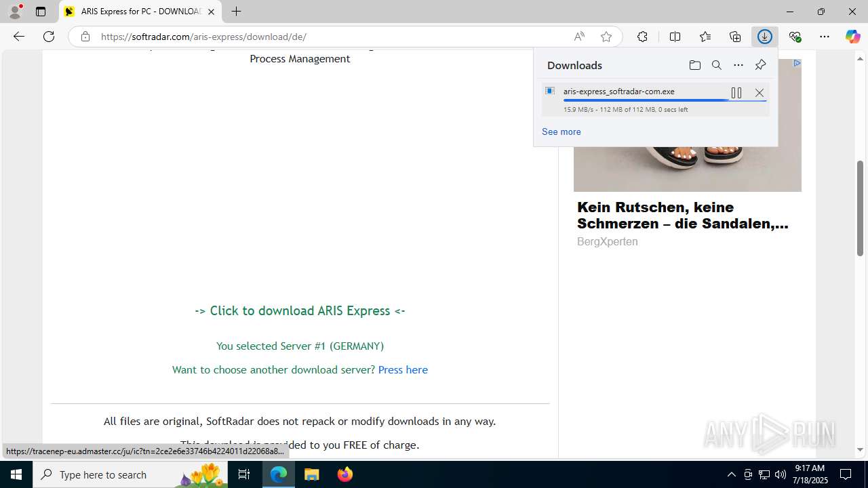Open Windows Start menu
Viewport: 868px width, 488px height.
[x=16, y=474]
